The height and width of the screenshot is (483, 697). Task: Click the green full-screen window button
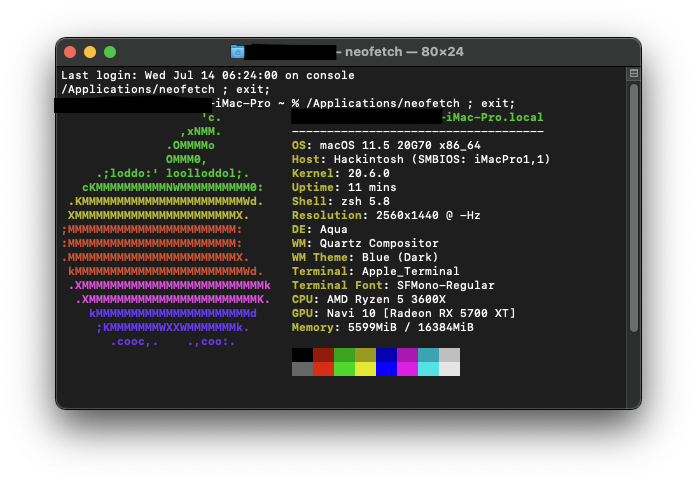coord(110,52)
